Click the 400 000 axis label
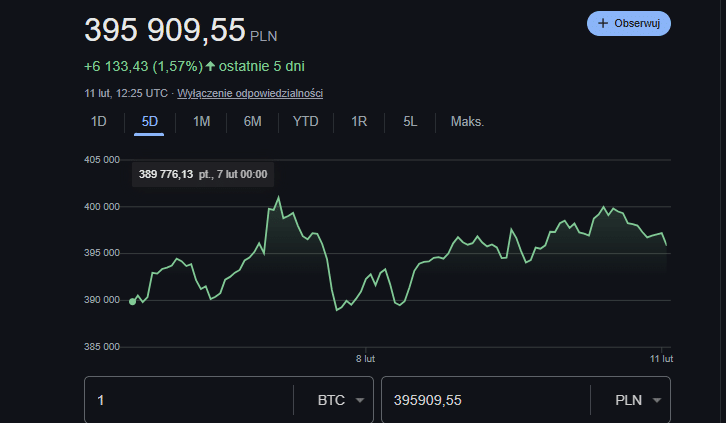This screenshot has height=423, width=726. (x=102, y=207)
